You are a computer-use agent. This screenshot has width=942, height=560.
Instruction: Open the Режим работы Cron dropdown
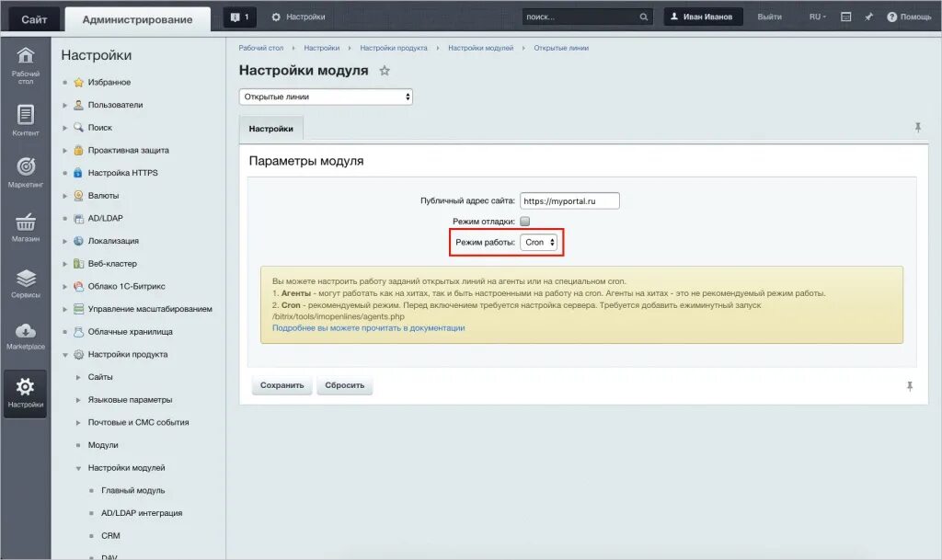(x=539, y=243)
